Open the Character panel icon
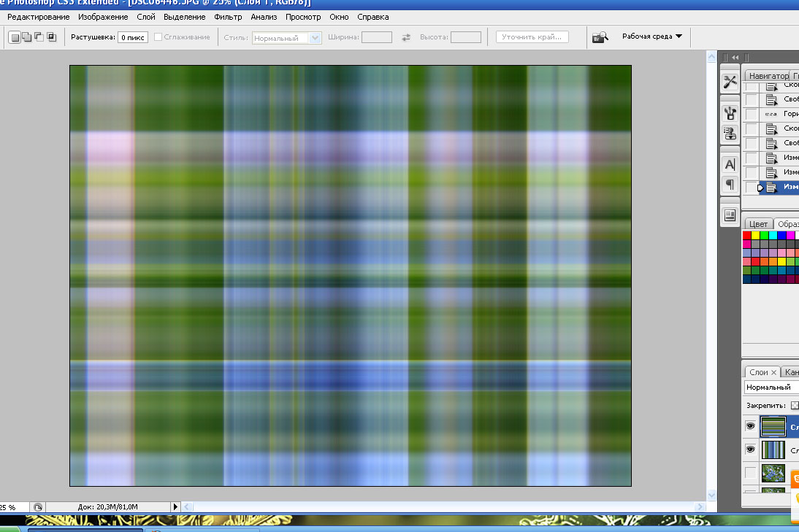Image resolution: width=799 pixels, height=532 pixels. [730, 164]
